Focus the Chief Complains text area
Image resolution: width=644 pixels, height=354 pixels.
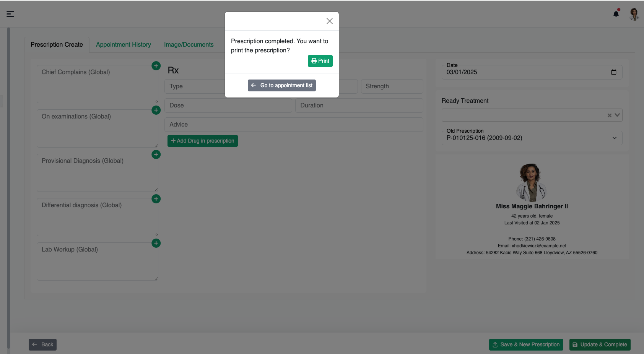tap(98, 84)
